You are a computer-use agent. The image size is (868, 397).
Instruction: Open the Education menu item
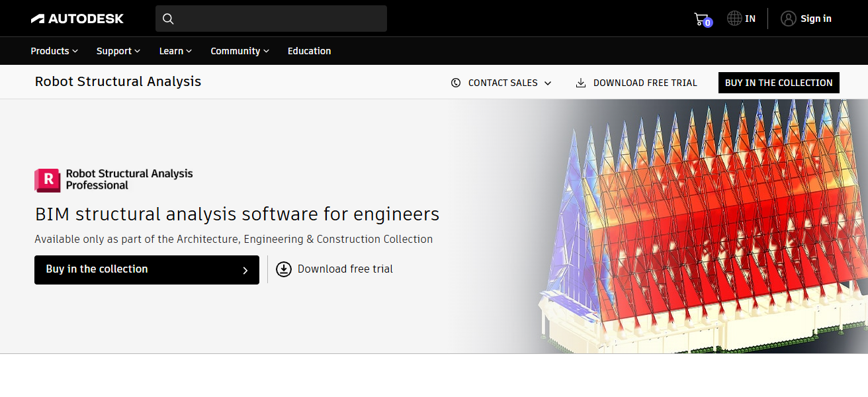pos(309,51)
